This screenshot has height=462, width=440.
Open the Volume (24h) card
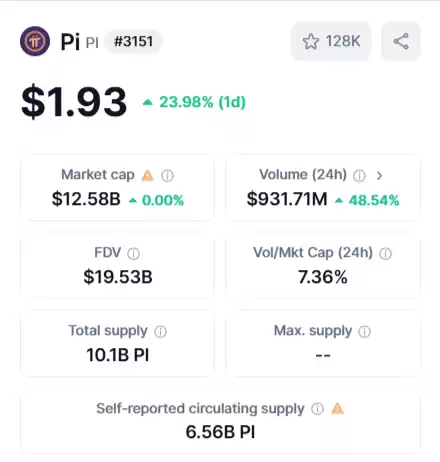[323, 187]
